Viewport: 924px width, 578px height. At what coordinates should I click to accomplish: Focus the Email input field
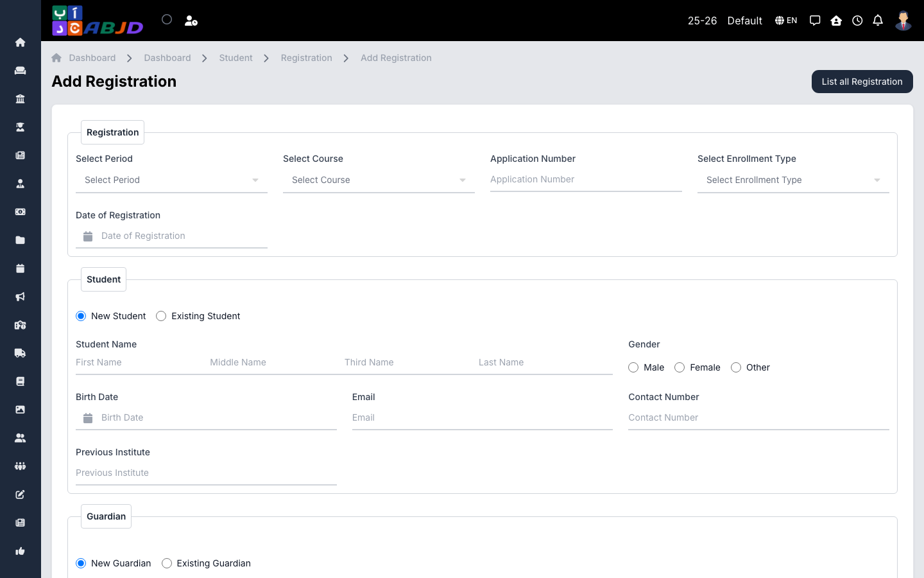point(483,417)
